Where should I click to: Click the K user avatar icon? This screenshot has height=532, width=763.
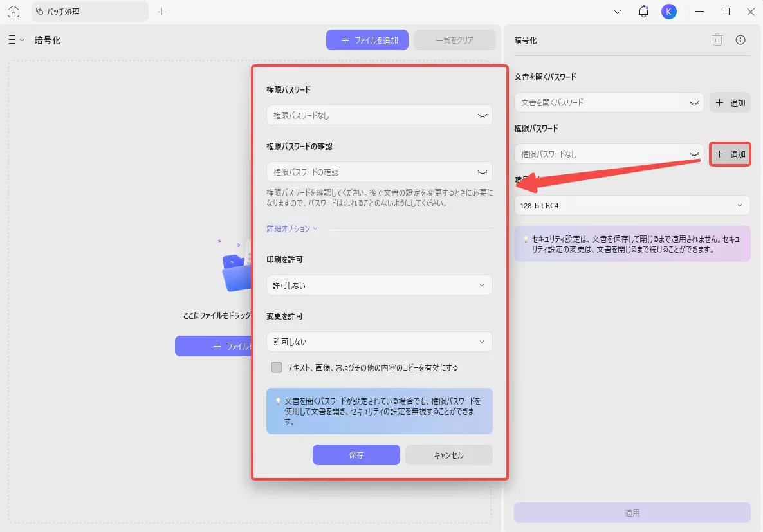click(x=668, y=11)
